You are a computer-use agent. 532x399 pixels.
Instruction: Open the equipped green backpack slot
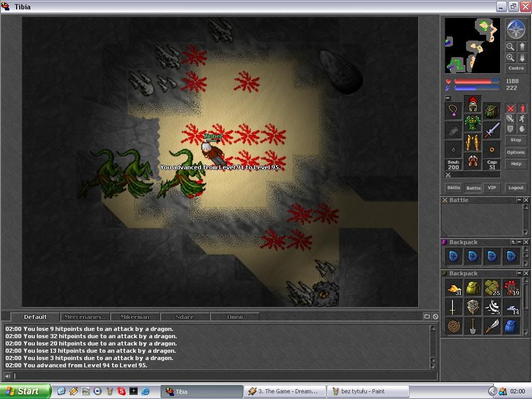pos(491,111)
